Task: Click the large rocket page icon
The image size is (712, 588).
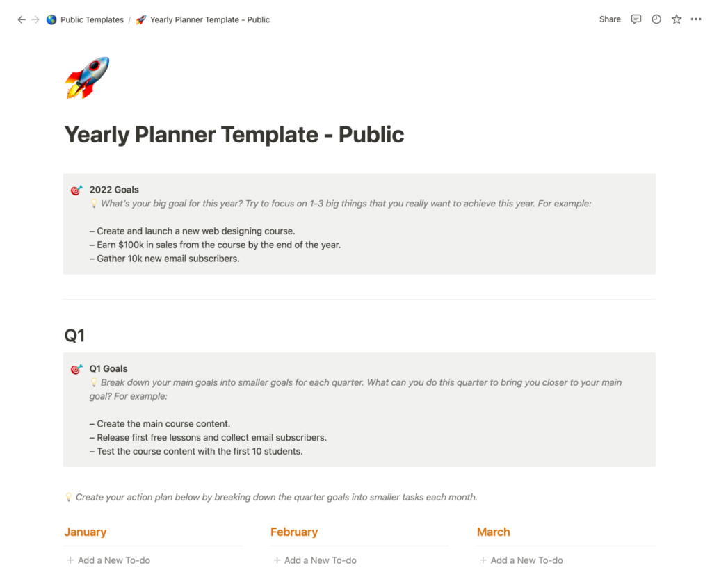Action: pyautogui.click(x=87, y=77)
